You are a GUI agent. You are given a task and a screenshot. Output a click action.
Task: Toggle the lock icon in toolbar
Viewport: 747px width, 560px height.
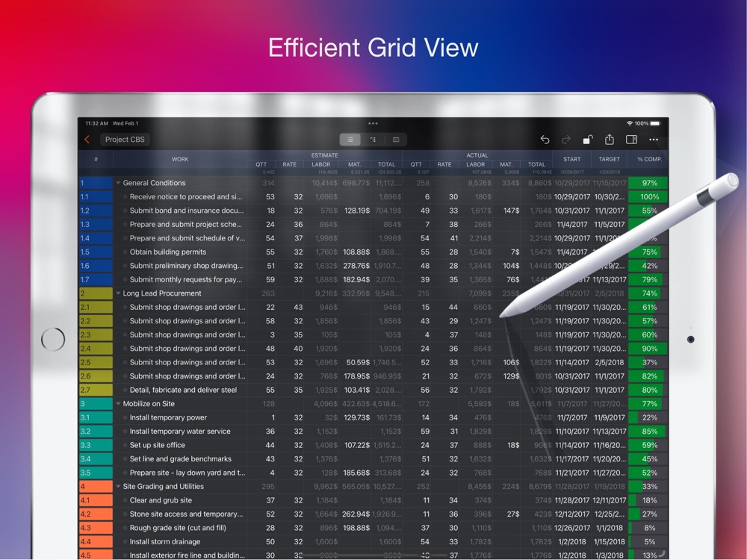point(587,140)
